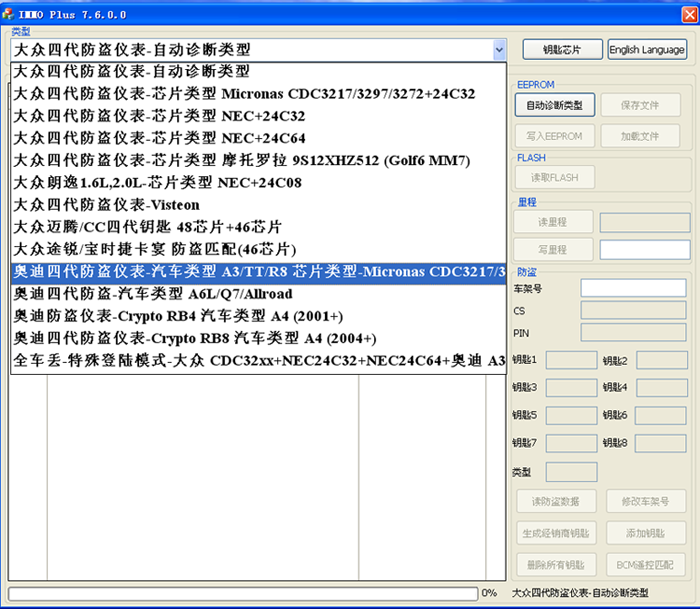Select 全车丢-特殊登陆模式 option
This screenshot has height=609, width=700.
[x=258, y=361]
